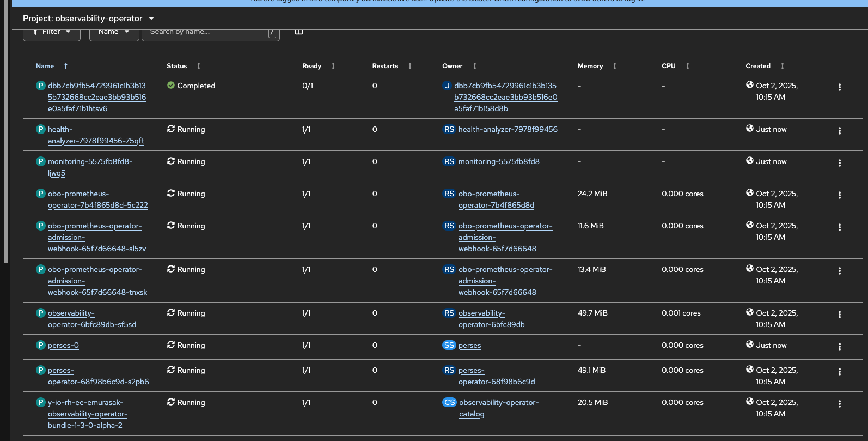The height and width of the screenshot is (441, 868).
Task: Sort table by Created column header
Action: click(x=758, y=66)
